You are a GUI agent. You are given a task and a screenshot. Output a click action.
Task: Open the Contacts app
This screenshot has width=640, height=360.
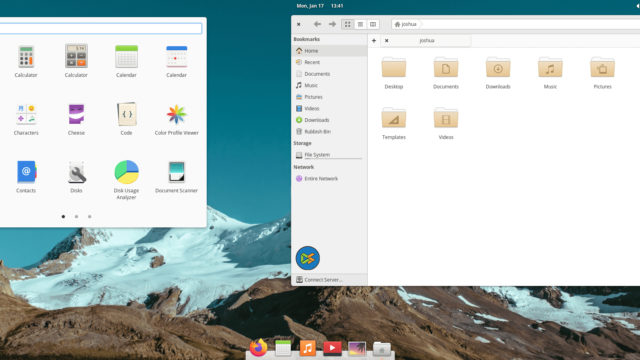(26, 176)
